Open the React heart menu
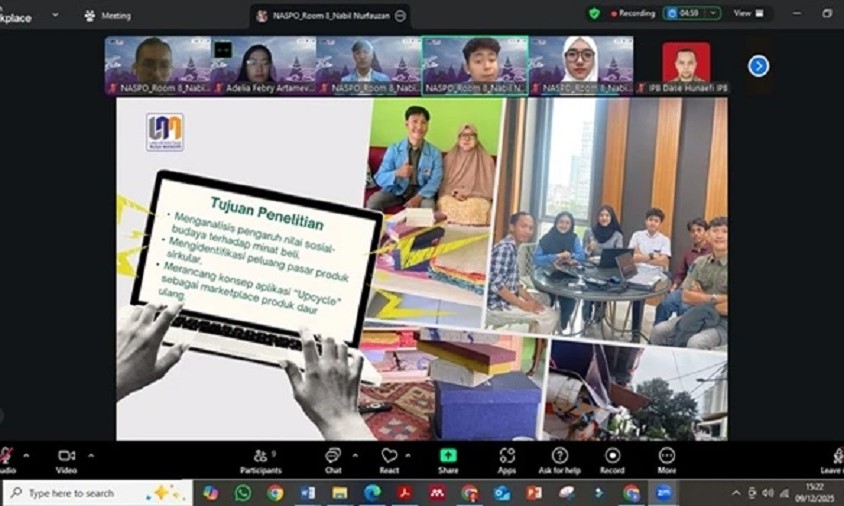Viewport: 844px width, 506px height. (x=389, y=461)
